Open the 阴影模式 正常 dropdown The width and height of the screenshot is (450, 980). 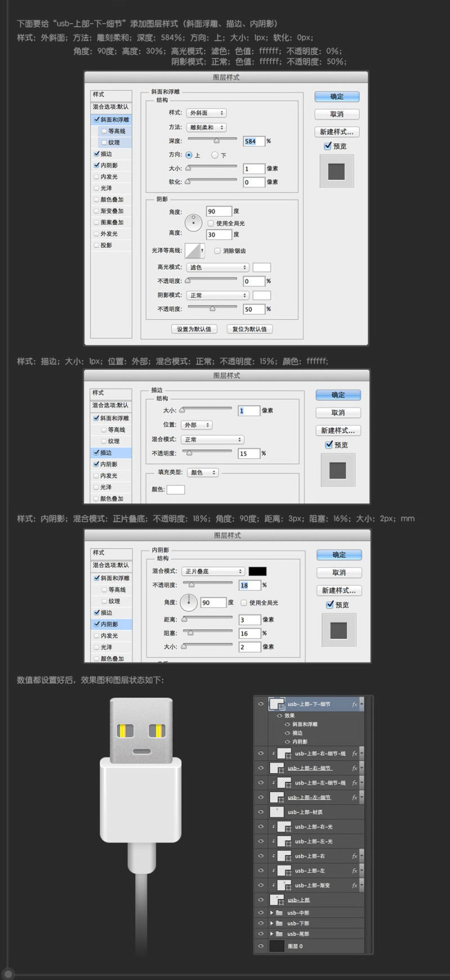218,295
